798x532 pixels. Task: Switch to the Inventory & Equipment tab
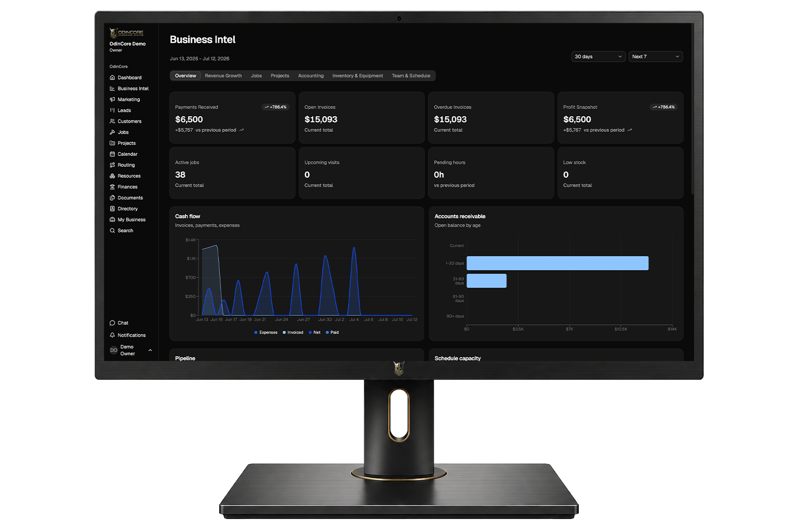(357, 76)
